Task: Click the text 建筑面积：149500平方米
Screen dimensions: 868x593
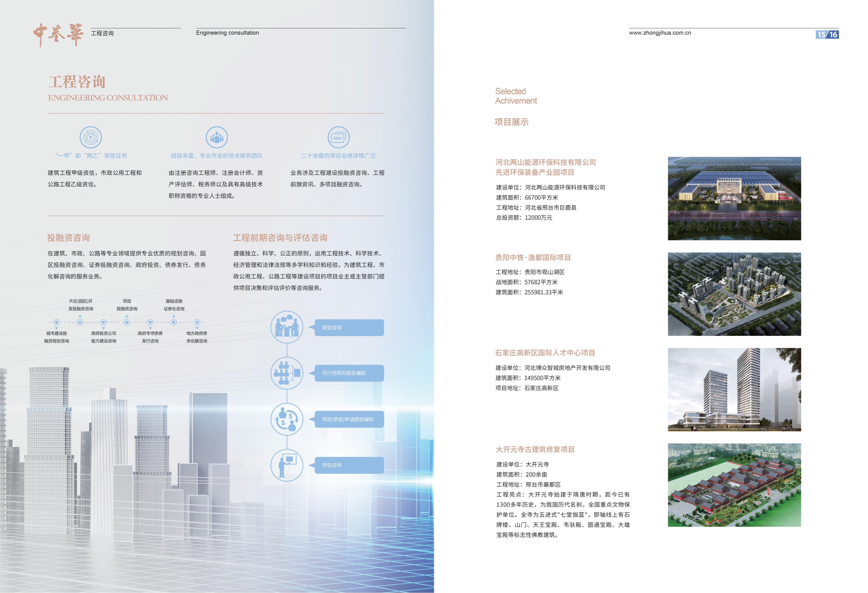Action: [528, 378]
